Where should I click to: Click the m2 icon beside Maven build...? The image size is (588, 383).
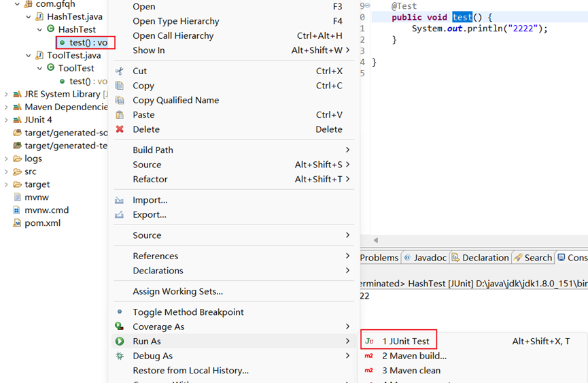coord(369,356)
